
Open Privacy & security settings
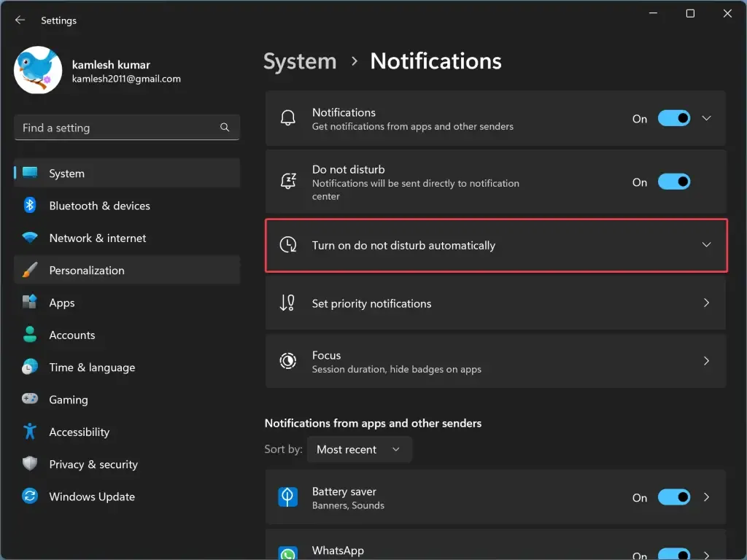[127, 464]
